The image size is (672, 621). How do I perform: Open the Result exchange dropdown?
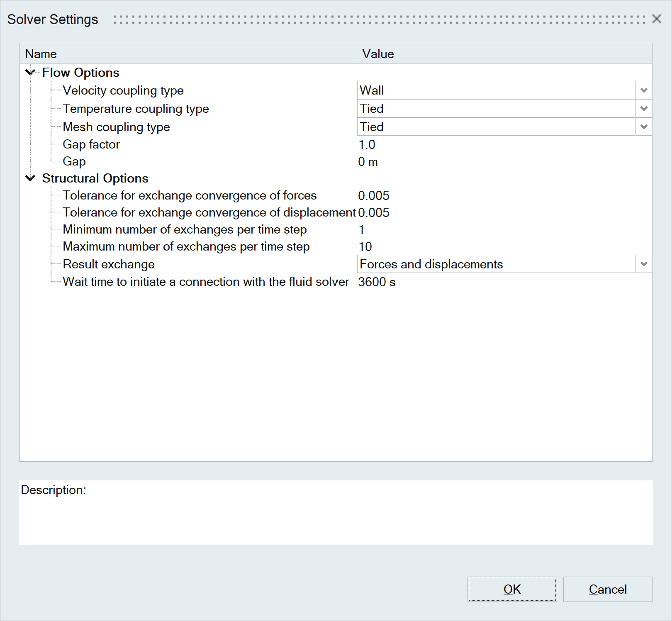[x=643, y=264]
